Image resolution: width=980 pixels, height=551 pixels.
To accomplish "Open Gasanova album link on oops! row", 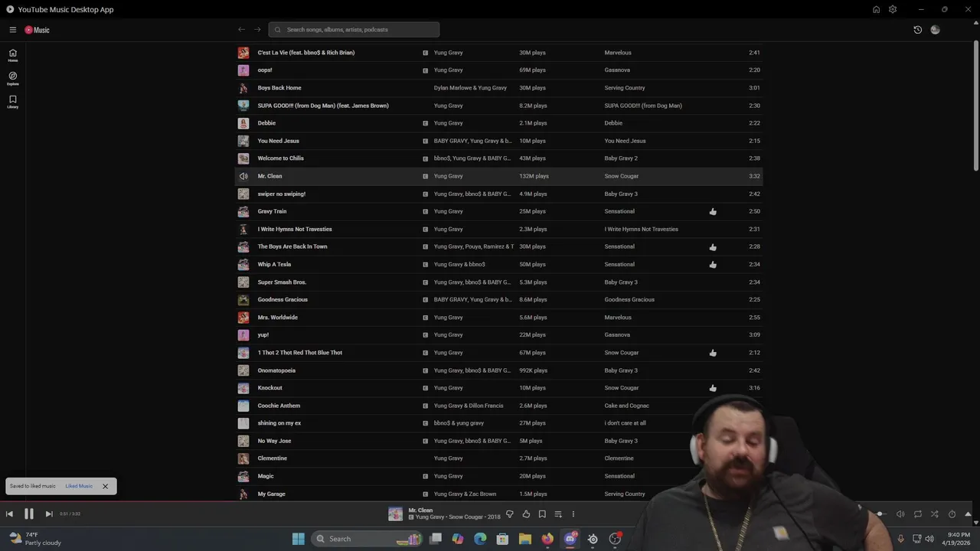I will tap(617, 70).
